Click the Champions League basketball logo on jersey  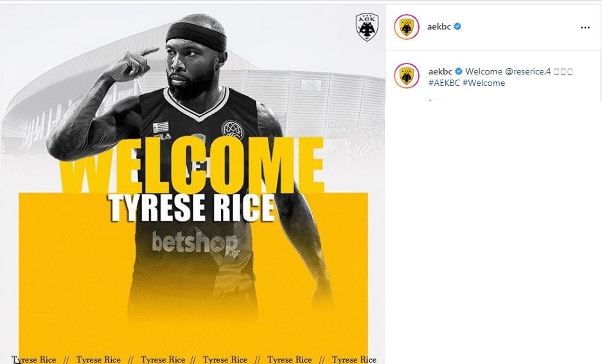(x=233, y=130)
